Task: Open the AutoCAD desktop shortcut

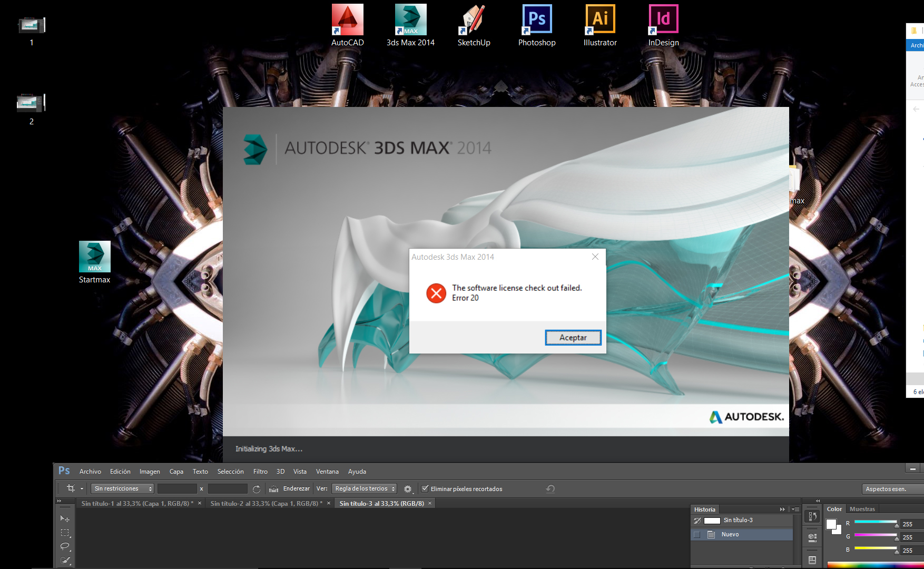Action: click(x=347, y=25)
